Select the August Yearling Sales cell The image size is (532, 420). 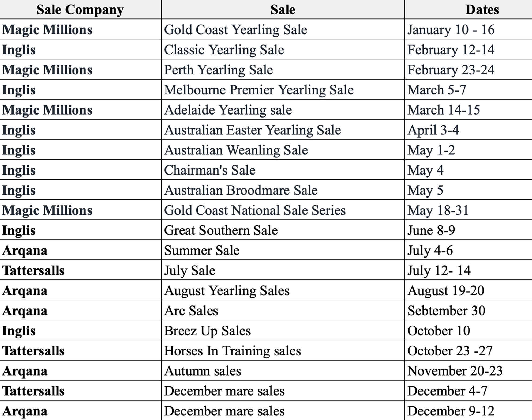[283, 290]
